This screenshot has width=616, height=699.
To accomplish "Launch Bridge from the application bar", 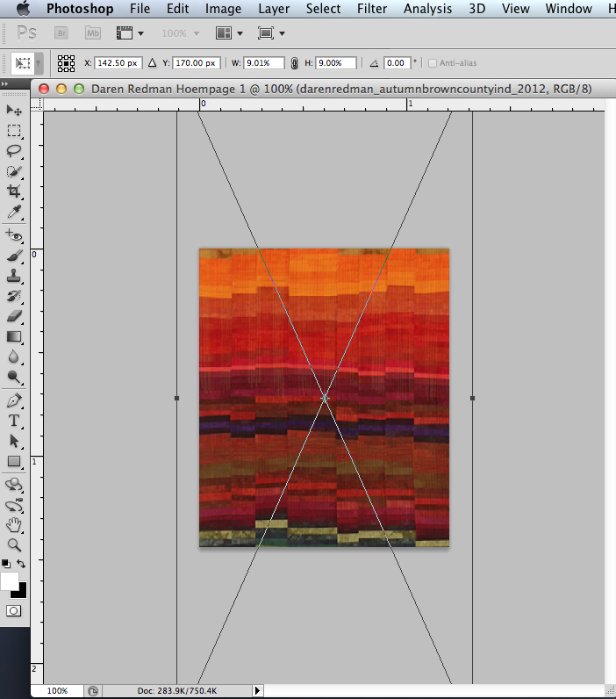I will coord(61,33).
